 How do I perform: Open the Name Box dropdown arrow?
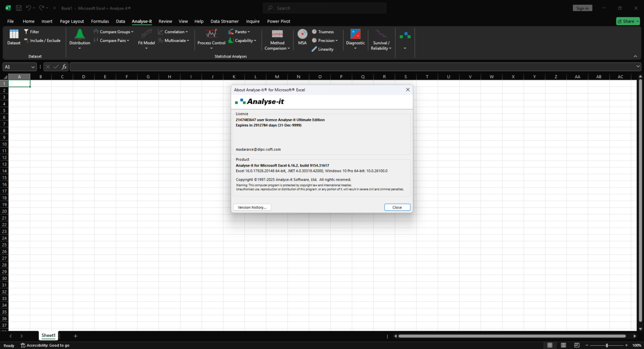33,67
